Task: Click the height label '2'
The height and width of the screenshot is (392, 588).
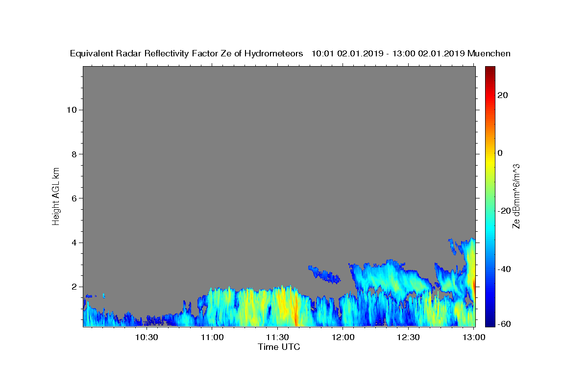Action: [x=74, y=287]
